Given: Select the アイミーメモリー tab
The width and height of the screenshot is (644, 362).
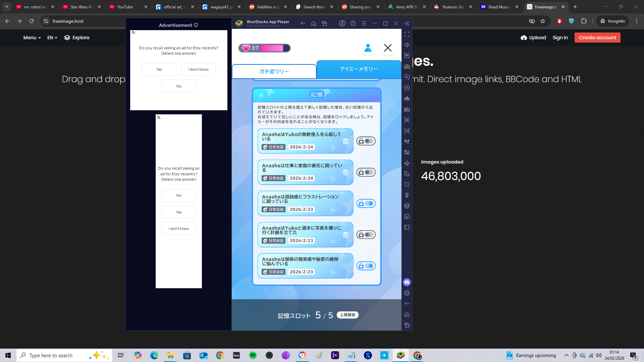Looking at the screenshot, I should coord(359,69).
